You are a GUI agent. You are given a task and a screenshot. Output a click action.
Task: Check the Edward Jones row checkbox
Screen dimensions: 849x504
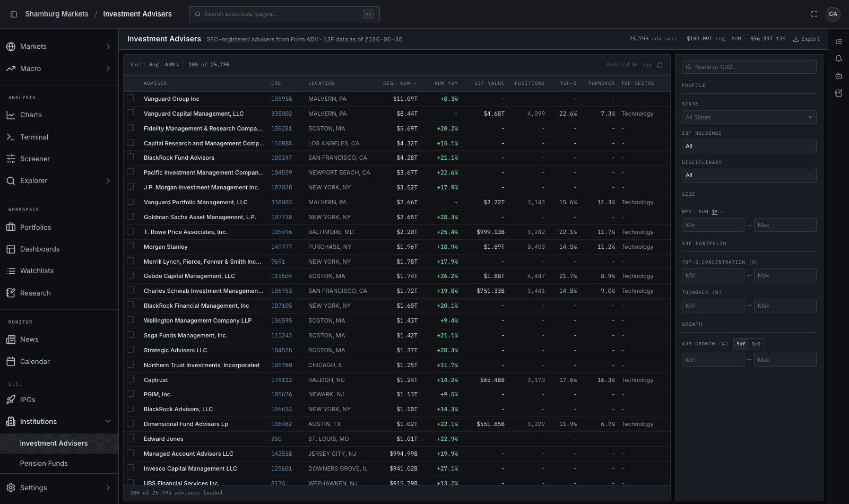coord(130,438)
